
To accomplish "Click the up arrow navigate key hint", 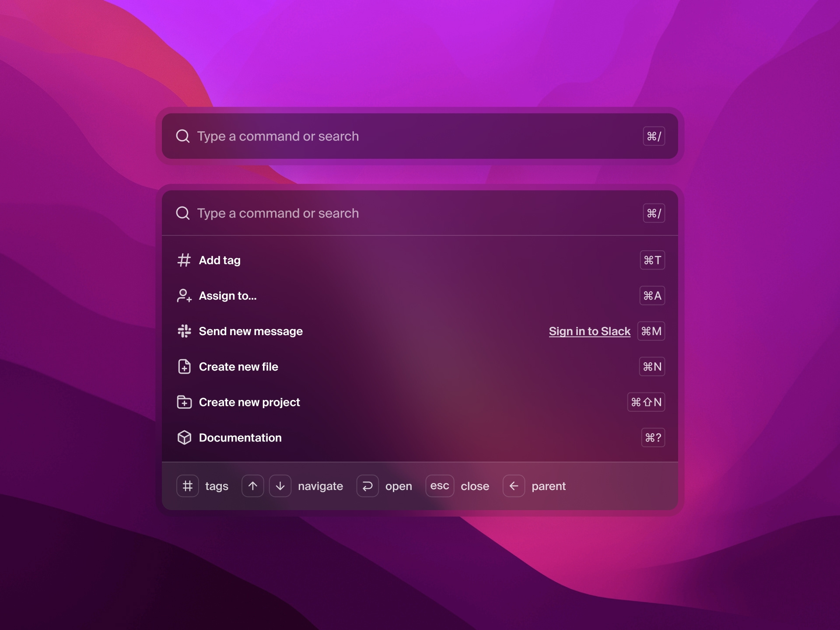I will click(x=252, y=486).
